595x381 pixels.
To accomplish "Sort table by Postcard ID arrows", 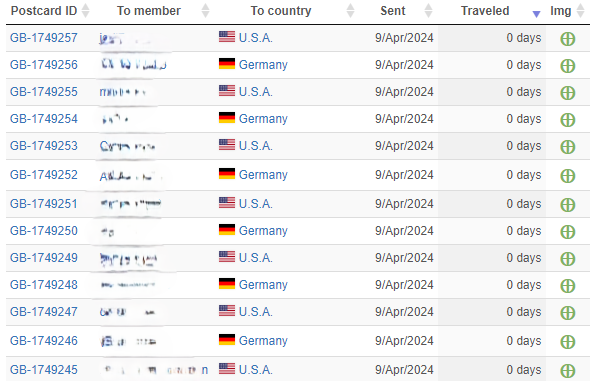I will (86, 11).
